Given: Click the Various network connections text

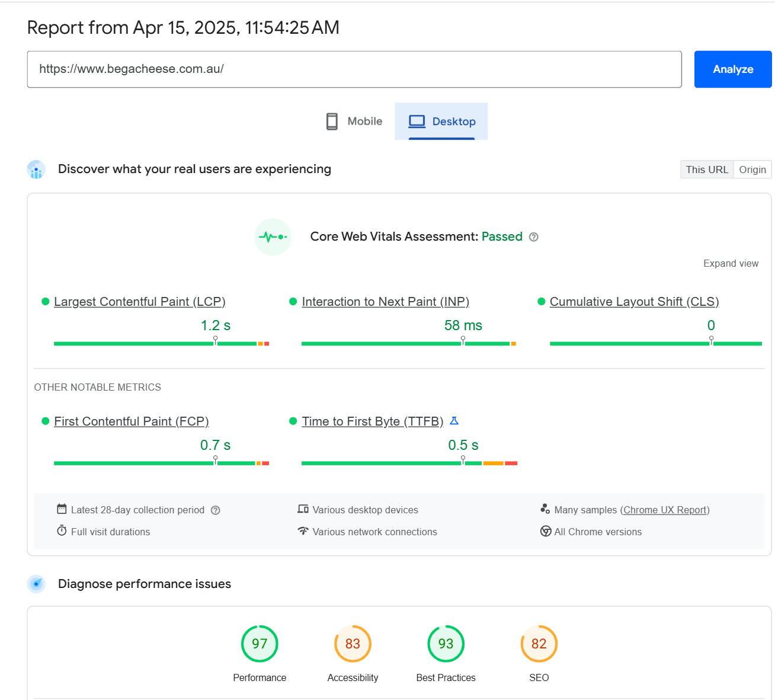Looking at the screenshot, I should [375, 532].
